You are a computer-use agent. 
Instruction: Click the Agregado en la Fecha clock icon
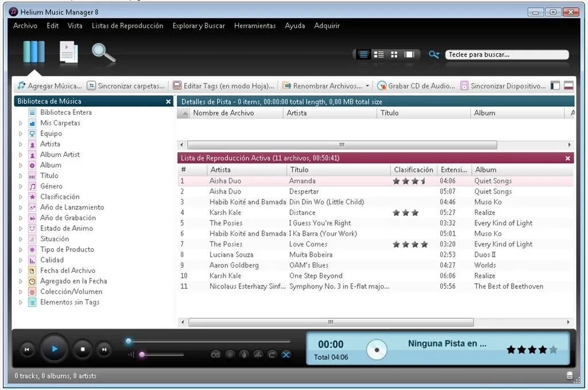click(32, 281)
